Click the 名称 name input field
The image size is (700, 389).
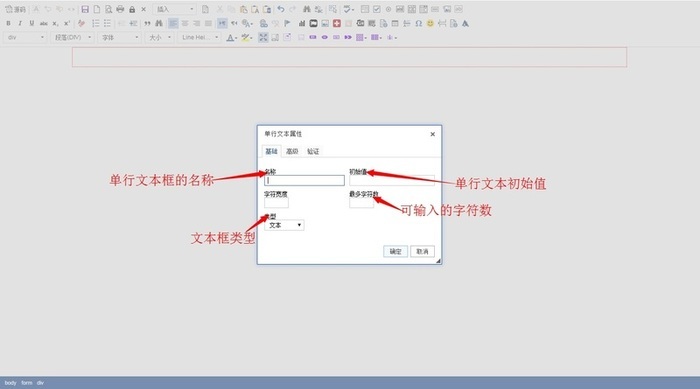[304, 180]
